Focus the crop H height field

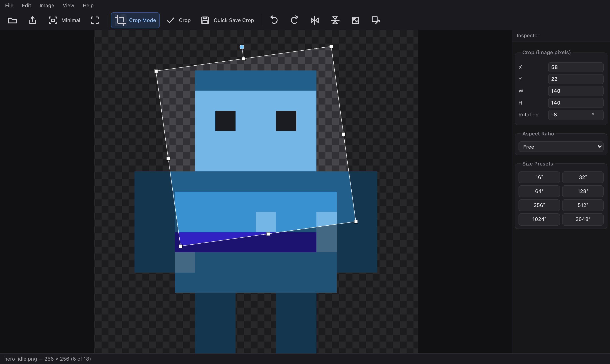[x=576, y=103]
